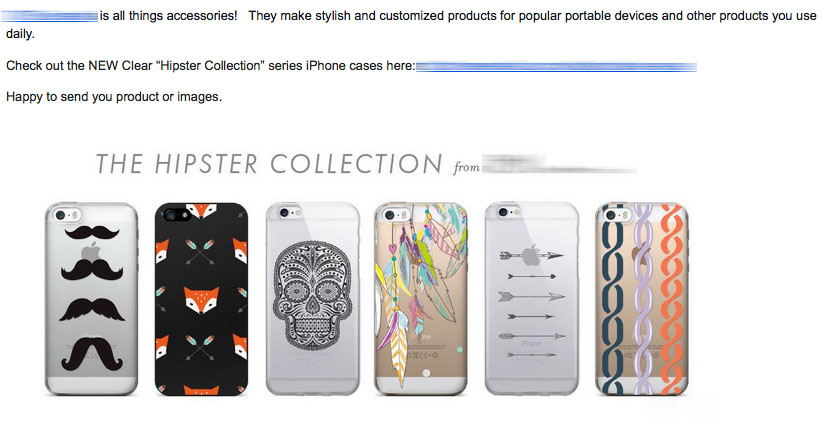Viewport: 822px width, 433px height.
Task: Click 'Happy to send you product or images' text
Action: pos(114,97)
